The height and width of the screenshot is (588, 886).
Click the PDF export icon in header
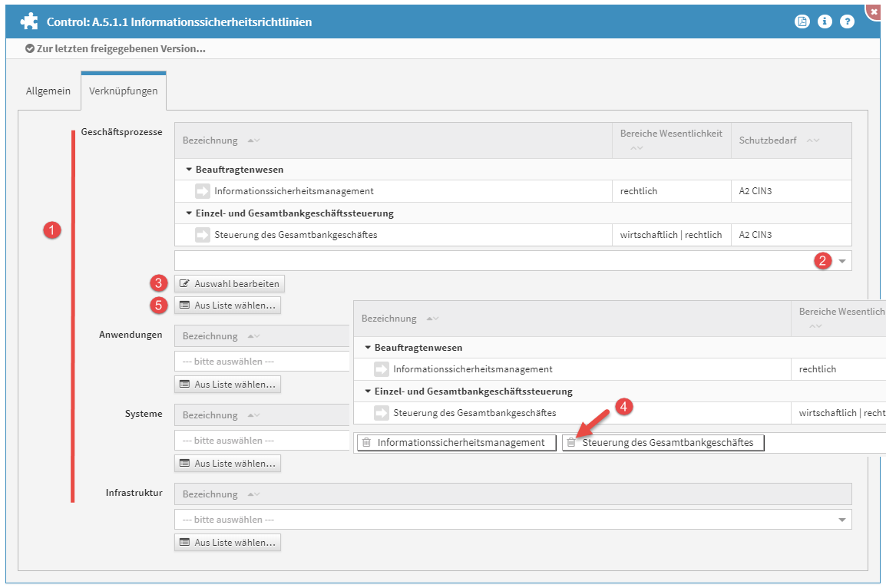[x=802, y=21]
